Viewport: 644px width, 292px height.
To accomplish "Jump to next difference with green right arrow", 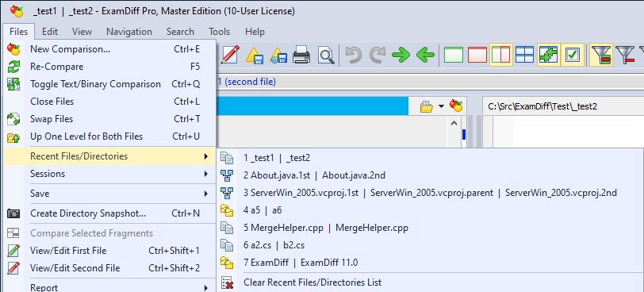I will coord(401,55).
